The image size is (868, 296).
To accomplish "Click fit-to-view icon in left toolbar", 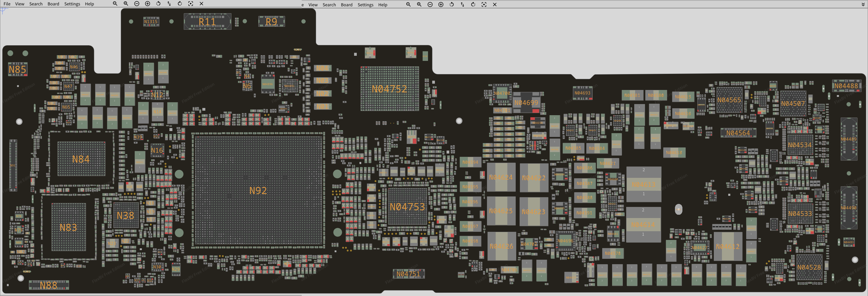I will pos(191,4).
